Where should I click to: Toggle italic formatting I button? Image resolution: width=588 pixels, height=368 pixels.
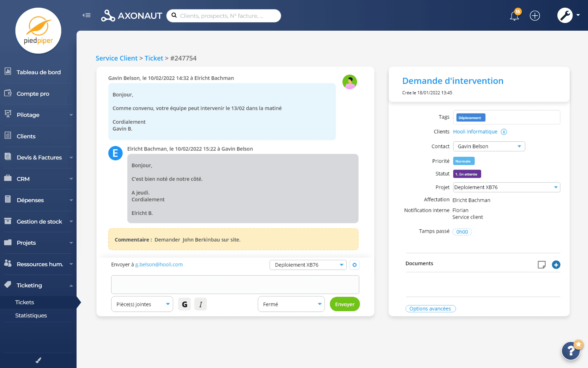201,304
